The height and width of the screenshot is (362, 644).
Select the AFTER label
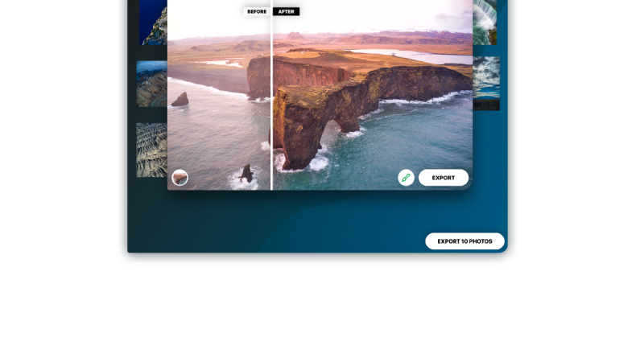287,11
